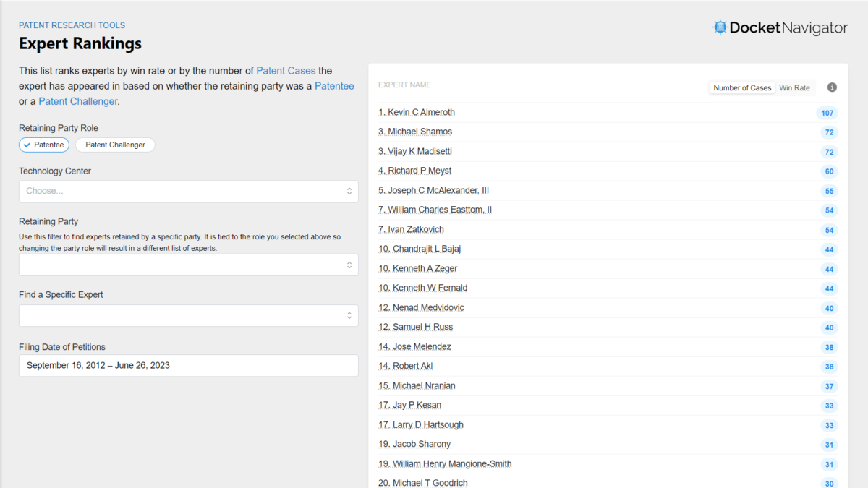Click the 107 case count badge
Image resolution: width=868 pixels, height=488 pixels.
(827, 113)
